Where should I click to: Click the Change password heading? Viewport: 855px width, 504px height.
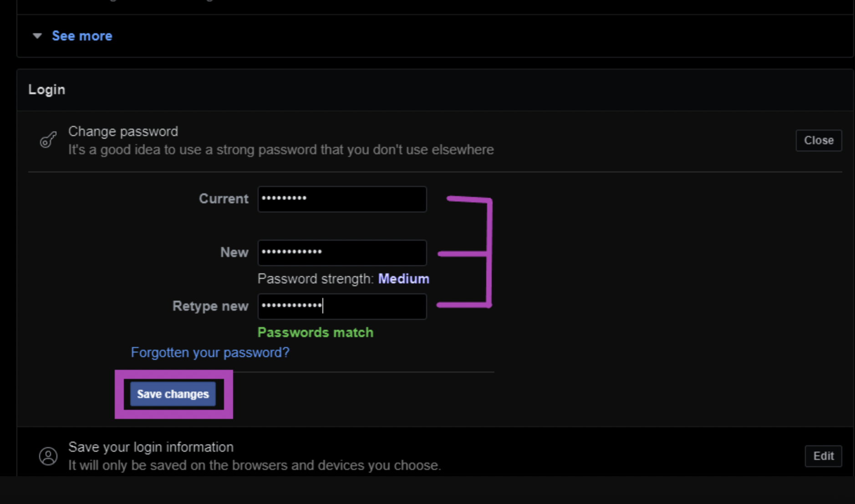click(x=123, y=131)
